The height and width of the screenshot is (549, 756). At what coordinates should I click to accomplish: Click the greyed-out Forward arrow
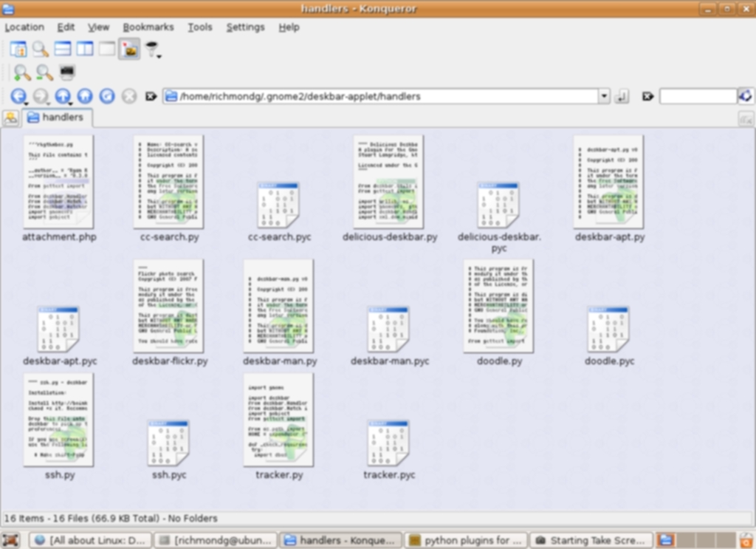(x=41, y=96)
